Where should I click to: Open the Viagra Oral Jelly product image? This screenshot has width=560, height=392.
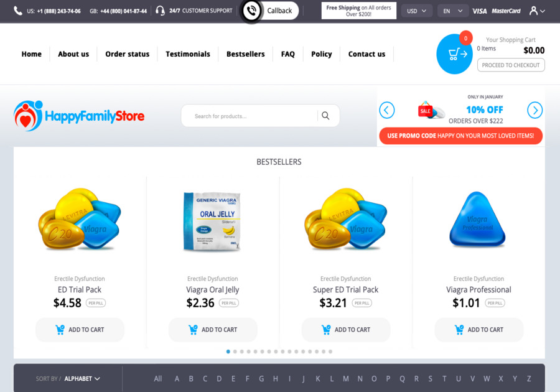click(213, 222)
